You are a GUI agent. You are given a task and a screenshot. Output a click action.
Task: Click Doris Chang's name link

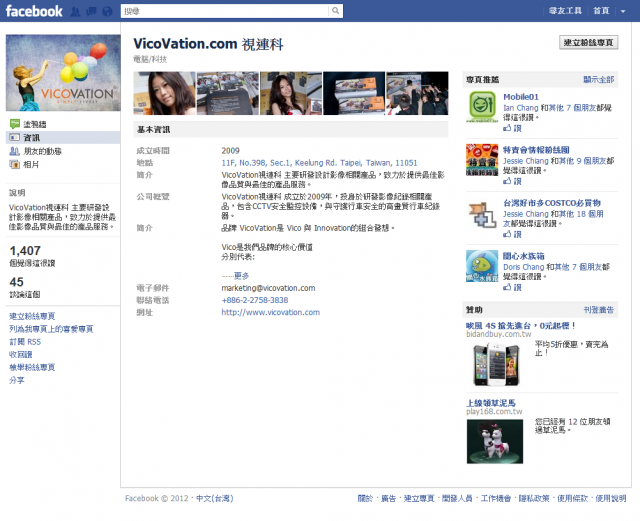(523, 267)
